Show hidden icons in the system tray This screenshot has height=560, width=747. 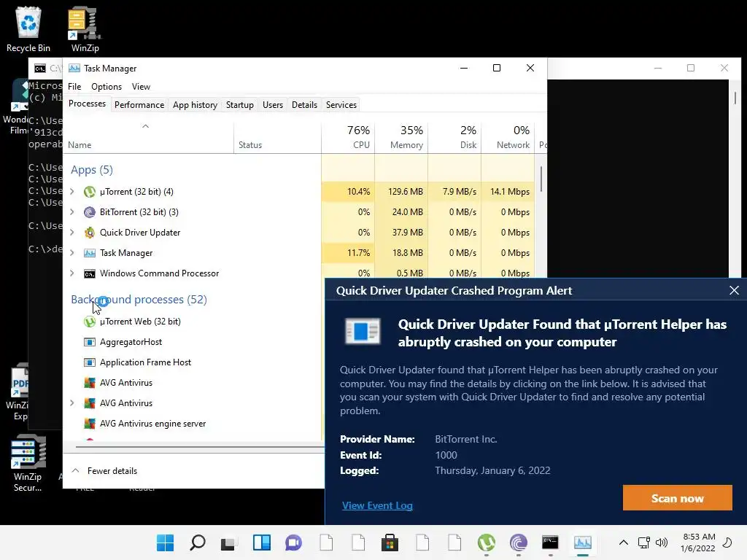tap(623, 542)
